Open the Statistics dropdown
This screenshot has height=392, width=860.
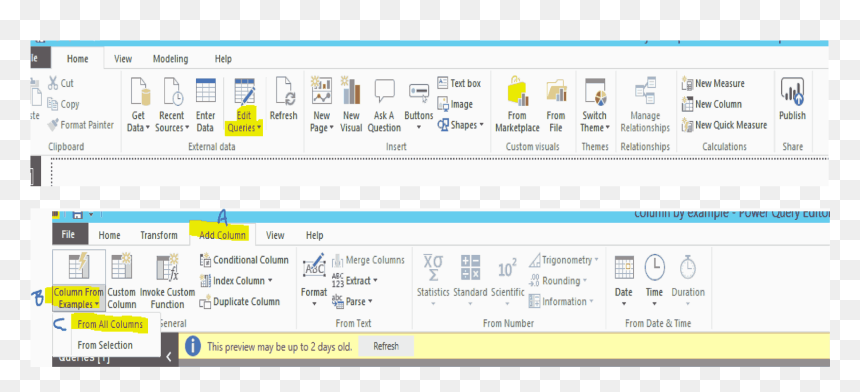(433, 281)
